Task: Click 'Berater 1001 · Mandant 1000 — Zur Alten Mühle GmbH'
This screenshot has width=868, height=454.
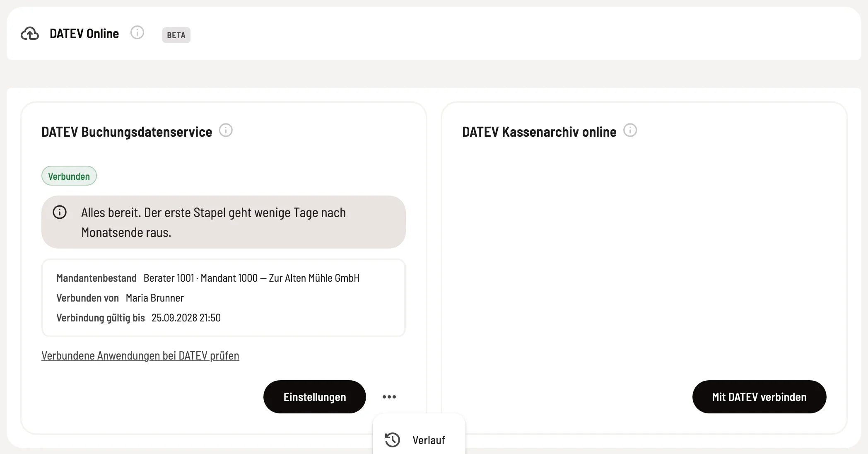Action: (251, 278)
